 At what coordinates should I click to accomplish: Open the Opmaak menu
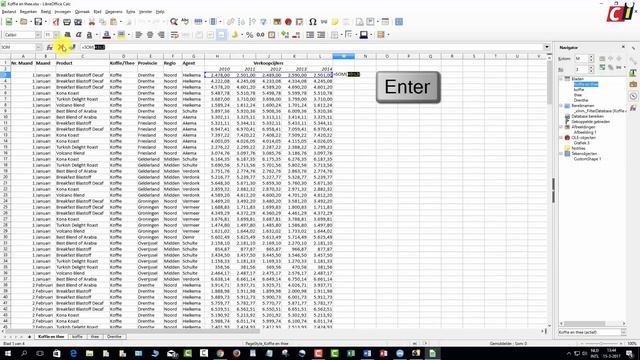(82, 12)
